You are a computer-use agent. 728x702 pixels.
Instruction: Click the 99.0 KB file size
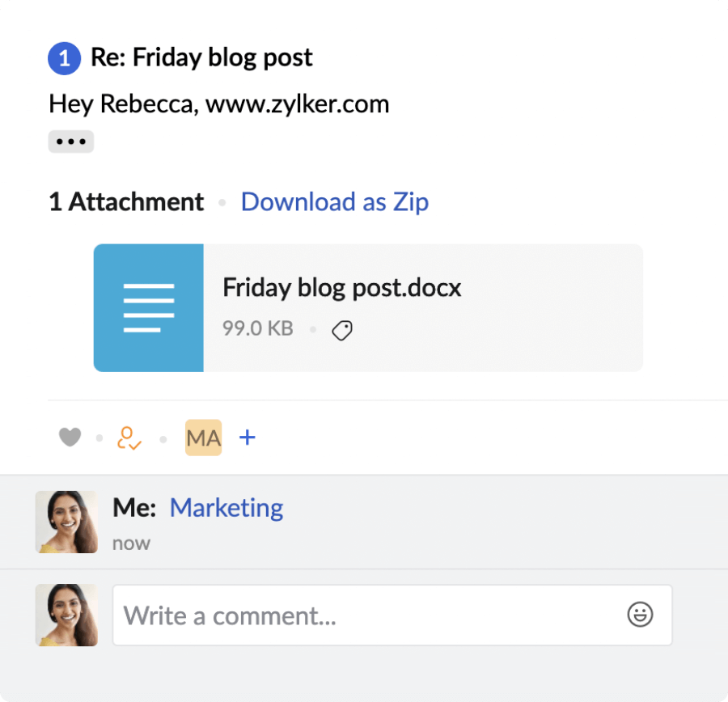257,329
